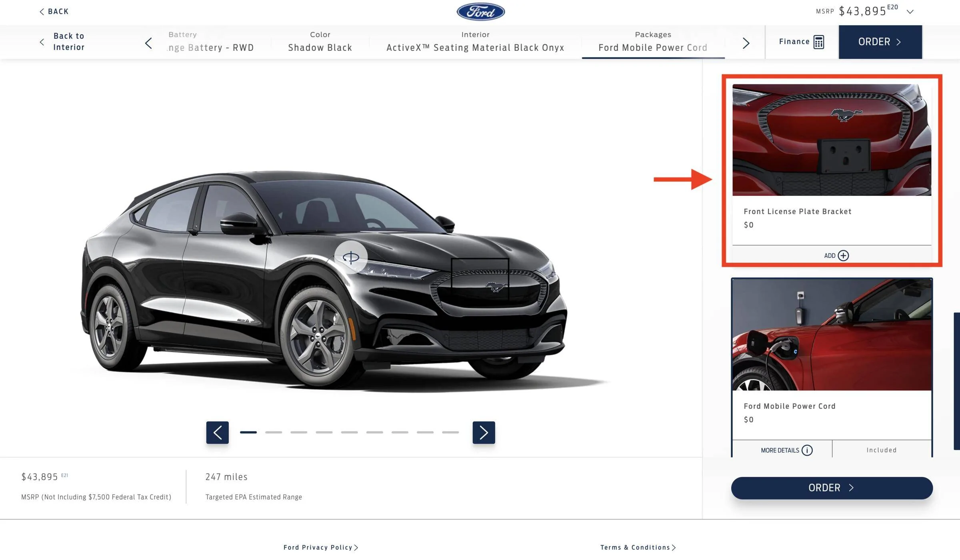This screenshot has width=960, height=560.
Task: Open the Interior ActiveX Seating tab
Action: coord(475,42)
